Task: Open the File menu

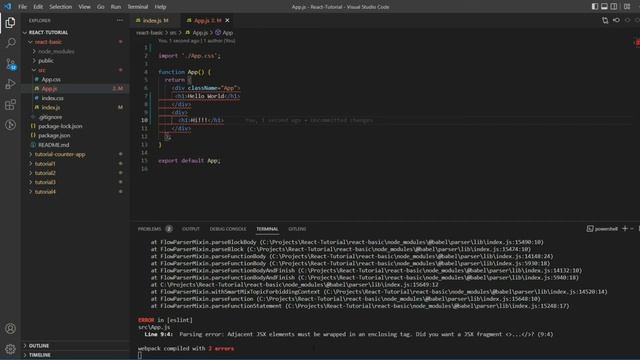Action: [22, 7]
